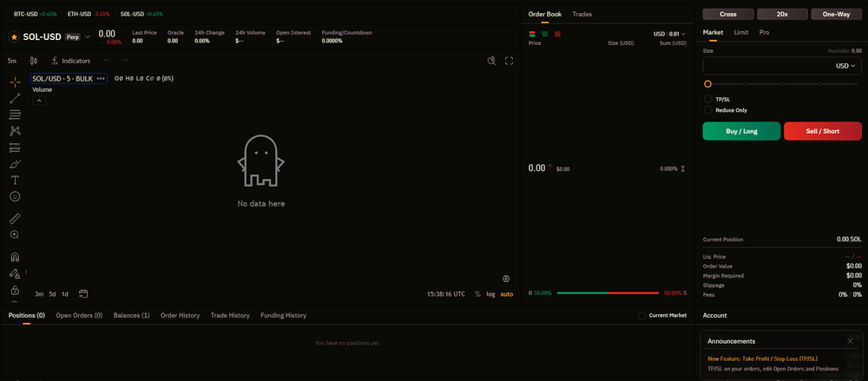The height and width of the screenshot is (381, 868).
Task: Click the Buy / Long button
Action: pos(741,131)
